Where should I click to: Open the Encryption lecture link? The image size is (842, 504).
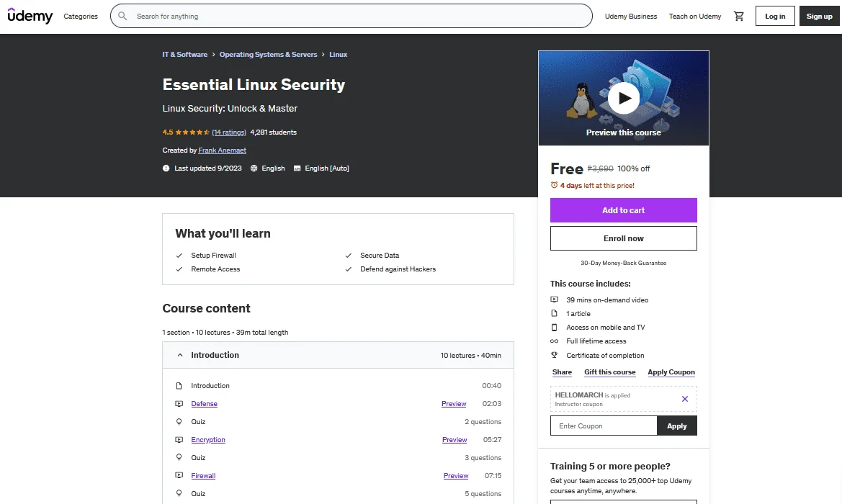(x=208, y=440)
